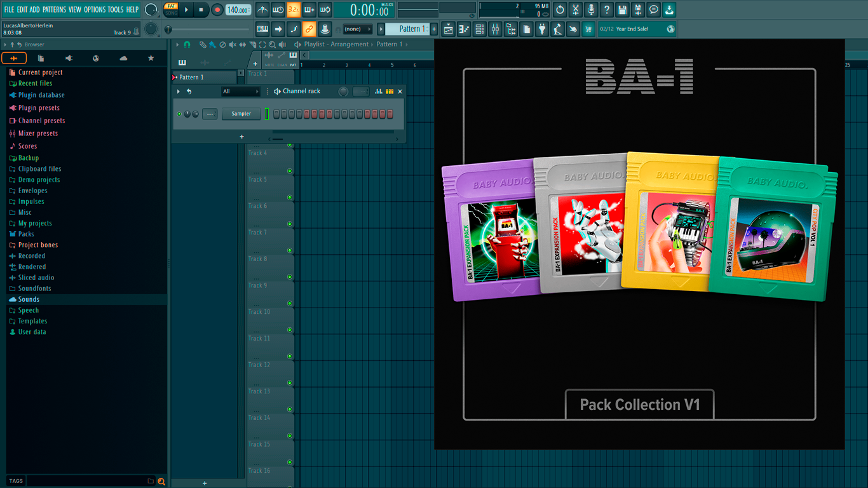Viewport: 868px width, 488px height.
Task: Switch to SONG mode
Action: [172, 13]
